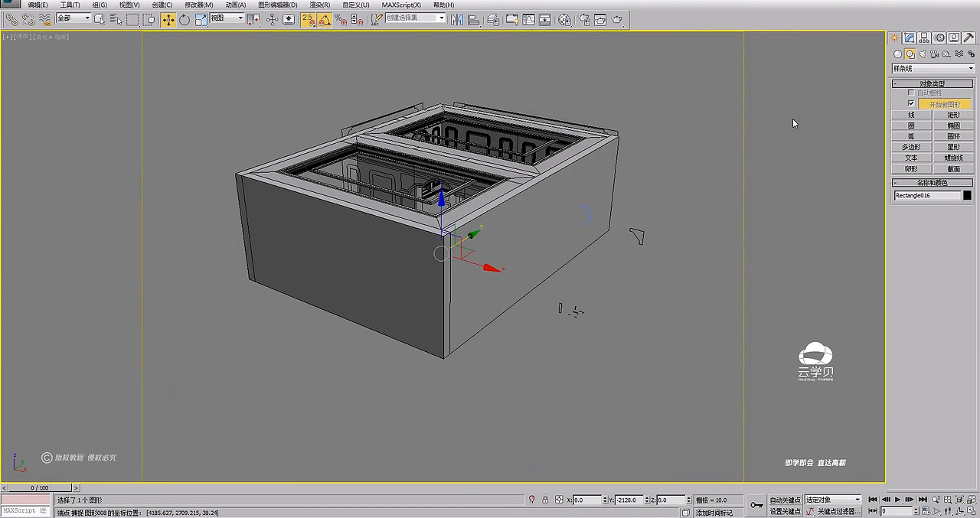Switch to Motion command panel tab
The height and width of the screenshot is (518, 980).
[x=940, y=37]
